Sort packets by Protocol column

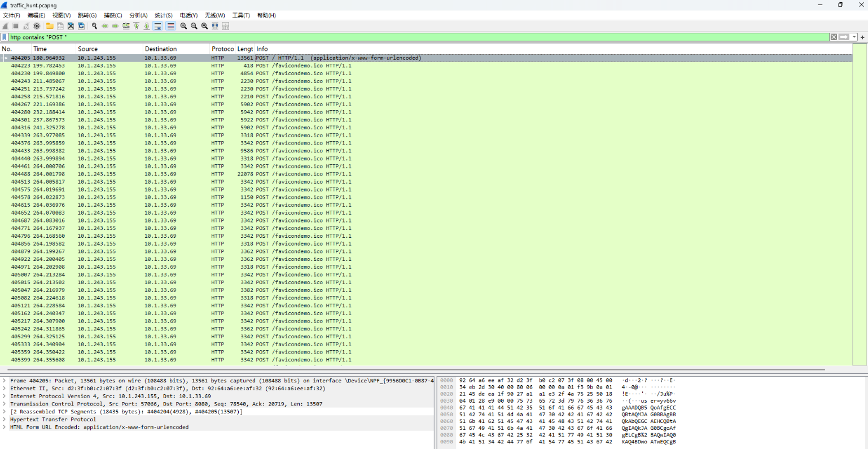222,49
